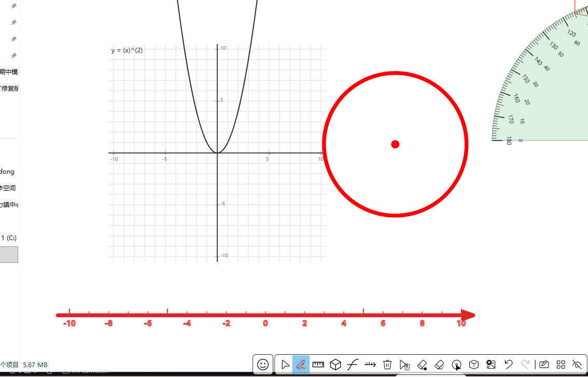Image resolution: width=588 pixels, height=377 pixels.
Task: Click the top pin icon in sidebar
Action: coord(13,6)
